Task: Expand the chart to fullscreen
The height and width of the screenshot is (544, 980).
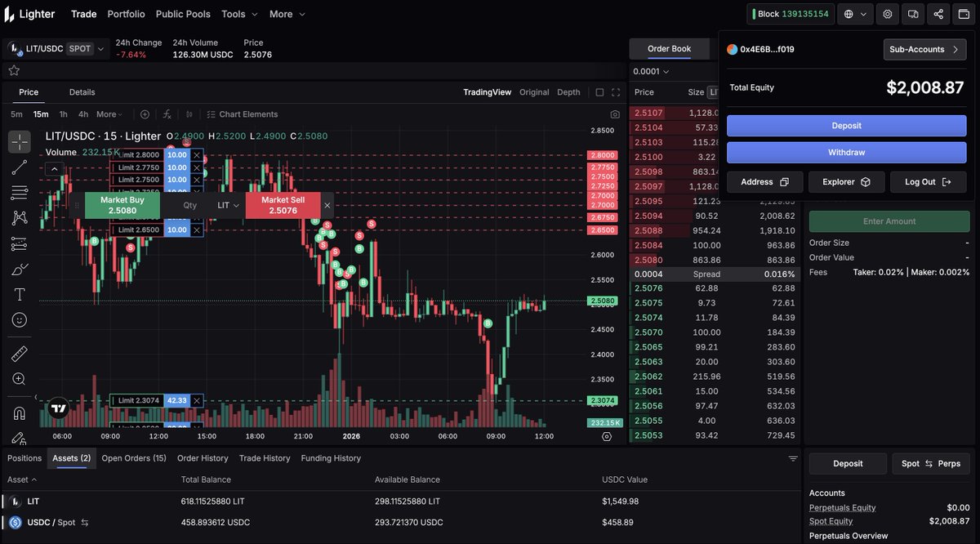Action: 616,92
